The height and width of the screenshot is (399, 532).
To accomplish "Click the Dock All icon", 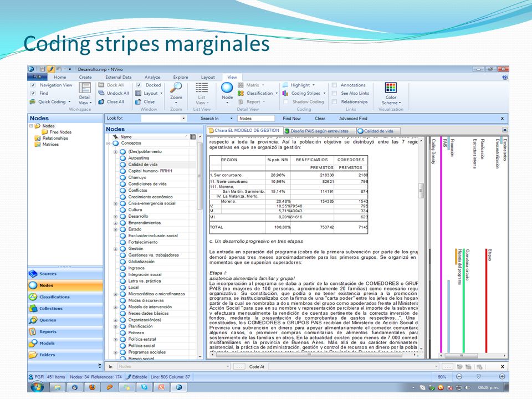I will coord(101,85).
